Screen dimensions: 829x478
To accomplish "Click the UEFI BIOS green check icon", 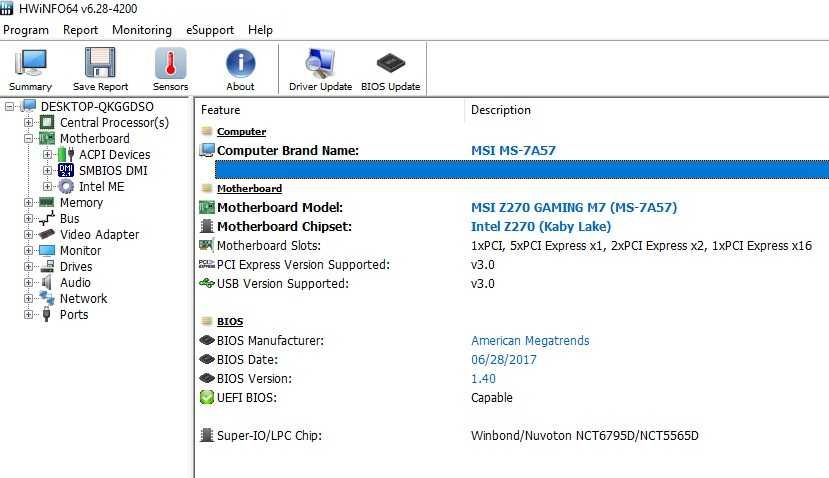I will click(207, 398).
